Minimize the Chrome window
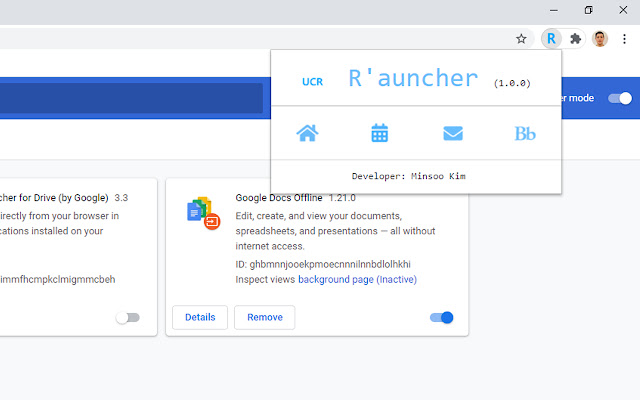 [x=554, y=10]
